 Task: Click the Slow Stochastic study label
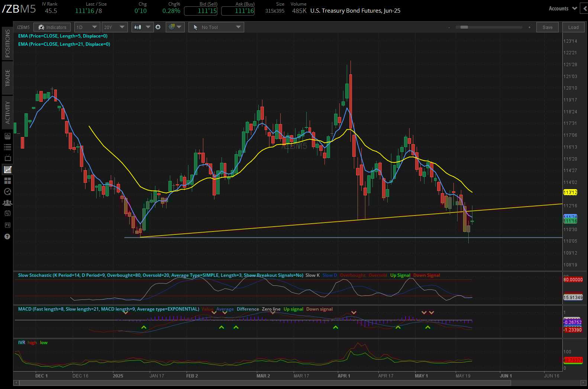pos(161,275)
